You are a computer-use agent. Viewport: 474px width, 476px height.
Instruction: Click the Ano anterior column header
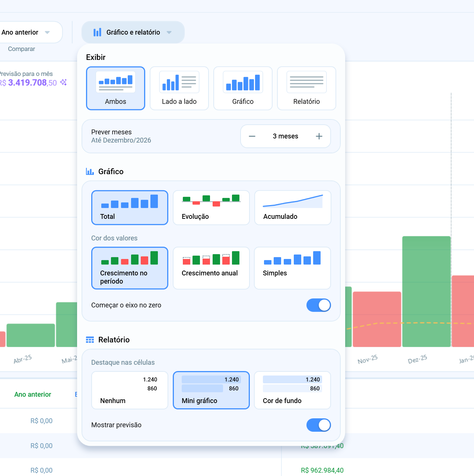click(x=33, y=394)
